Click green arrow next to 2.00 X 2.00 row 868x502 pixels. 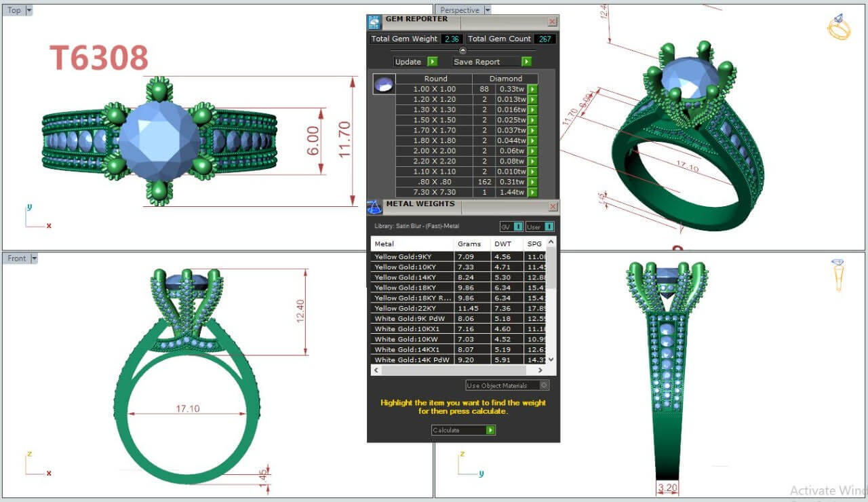532,151
